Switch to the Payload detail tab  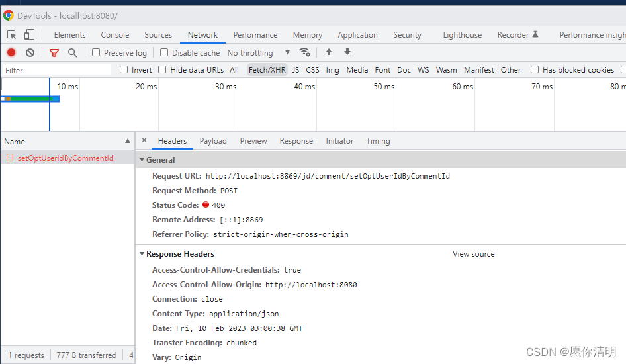(213, 141)
